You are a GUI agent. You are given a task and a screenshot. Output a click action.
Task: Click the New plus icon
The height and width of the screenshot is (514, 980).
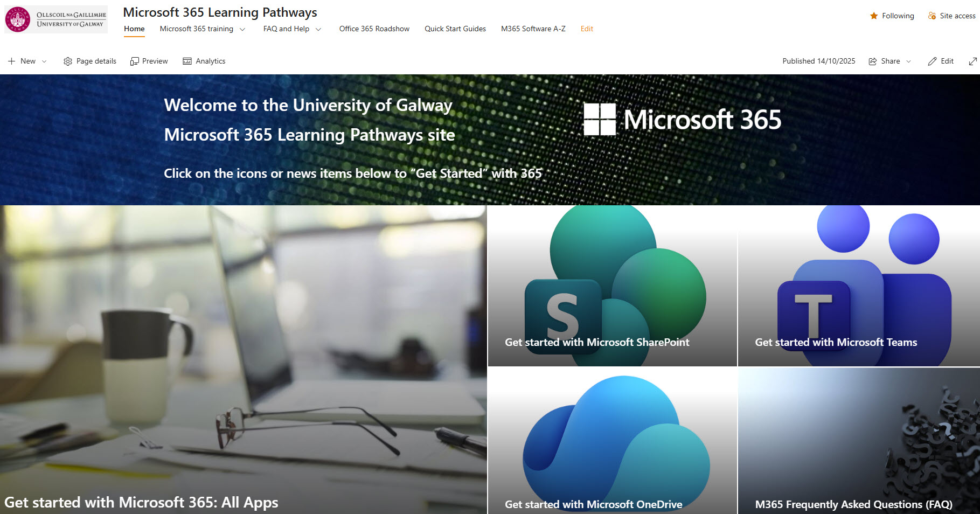tap(12, 61)
